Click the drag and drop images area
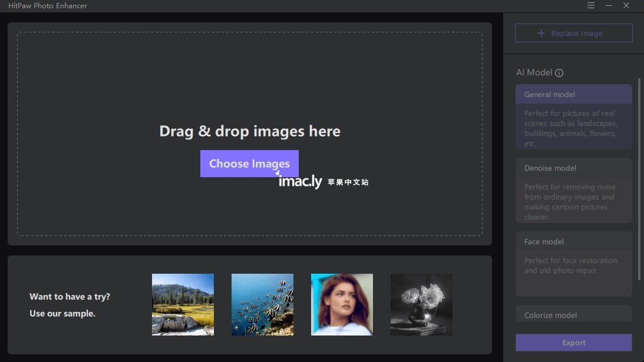The width and height of the screenshot is (644, 362). pos(250,134)
